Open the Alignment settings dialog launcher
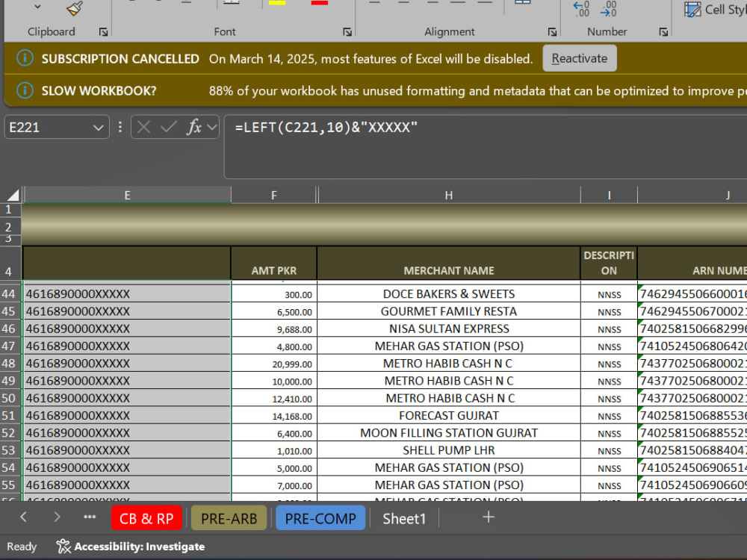Viewport: 747px width, 560px height. [552, 32]
